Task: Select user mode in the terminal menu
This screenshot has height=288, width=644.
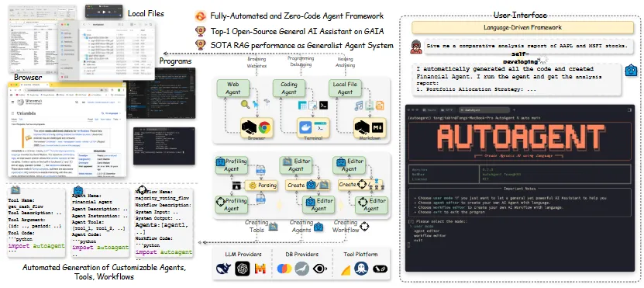Action: coord(422,227)
